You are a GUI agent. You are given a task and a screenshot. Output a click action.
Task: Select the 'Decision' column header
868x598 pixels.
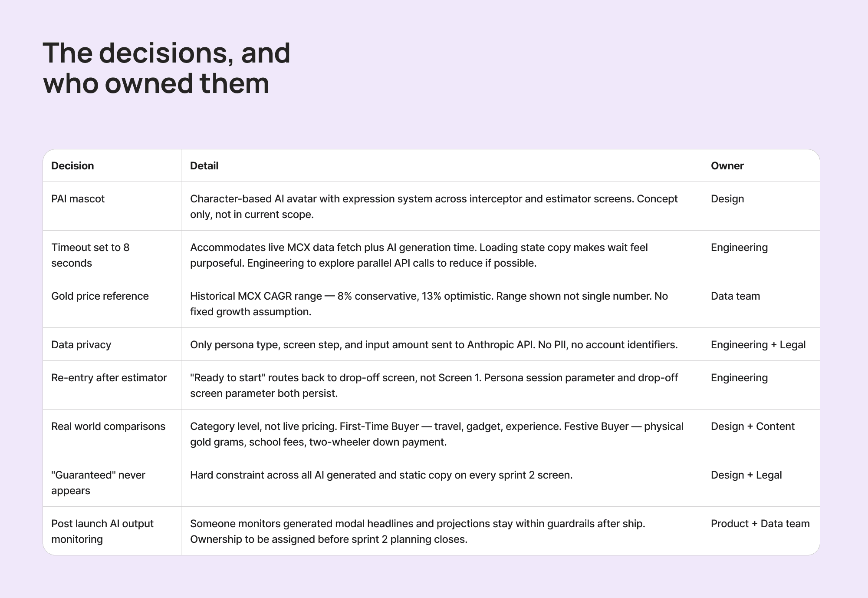click(72, 166)
